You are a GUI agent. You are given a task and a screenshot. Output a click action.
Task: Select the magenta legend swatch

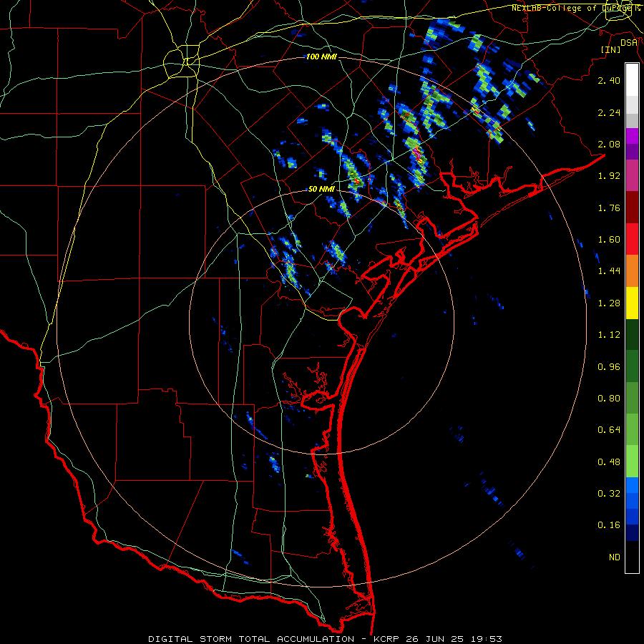(632, 136)
